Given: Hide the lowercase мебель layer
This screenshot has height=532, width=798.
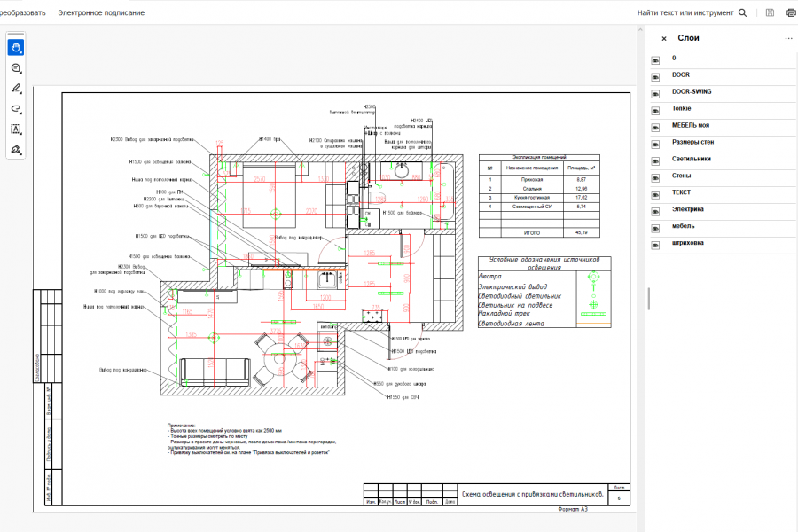Looking at the screenshot, I should pyautogui.click(x=655, y=229).
